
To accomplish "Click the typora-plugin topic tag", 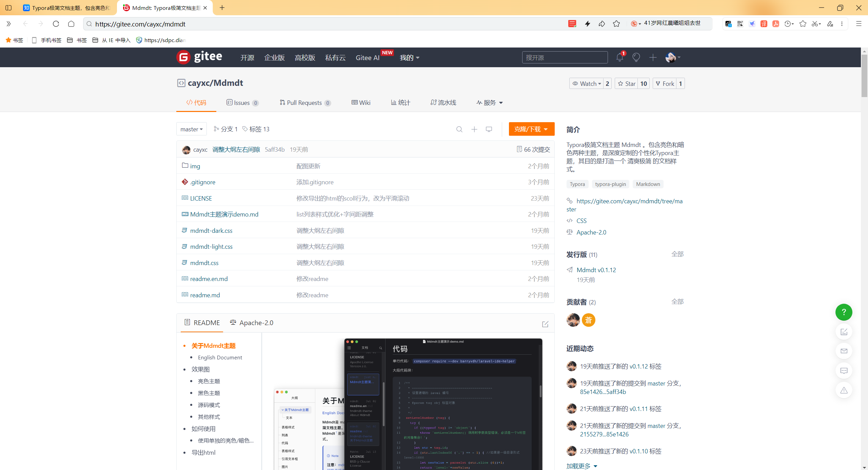I will click(610, 184).
